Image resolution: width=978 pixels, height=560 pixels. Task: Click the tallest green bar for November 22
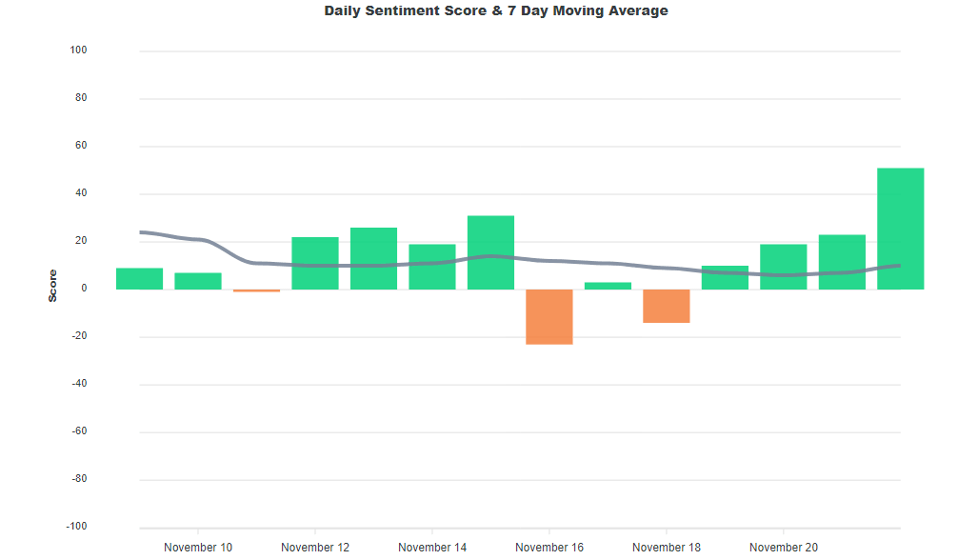[x=900, y=229]
